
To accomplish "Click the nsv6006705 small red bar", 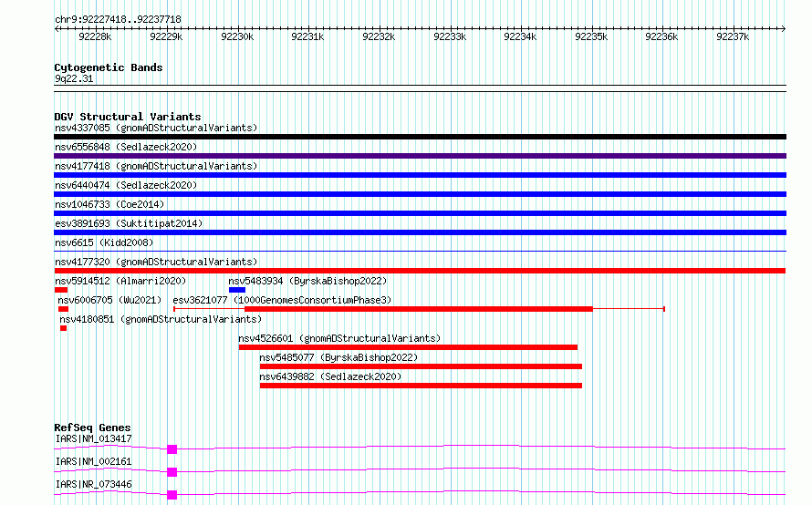I will click(x=63, y=309).
